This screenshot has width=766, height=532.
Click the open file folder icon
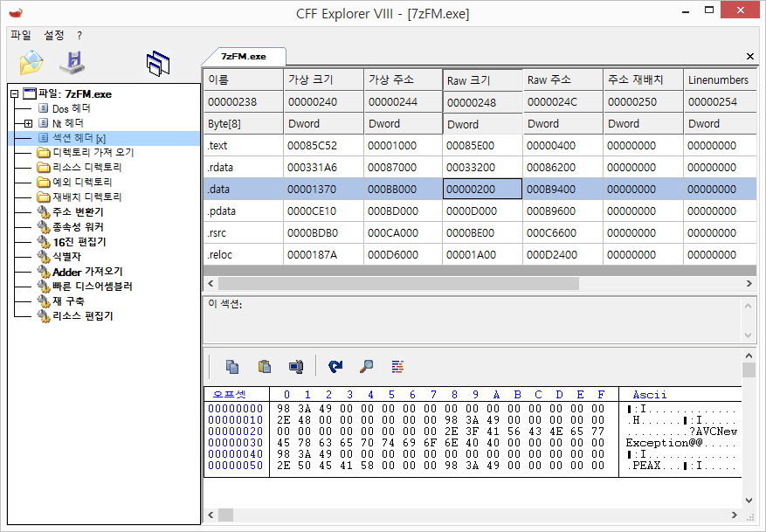coord(31,63)
